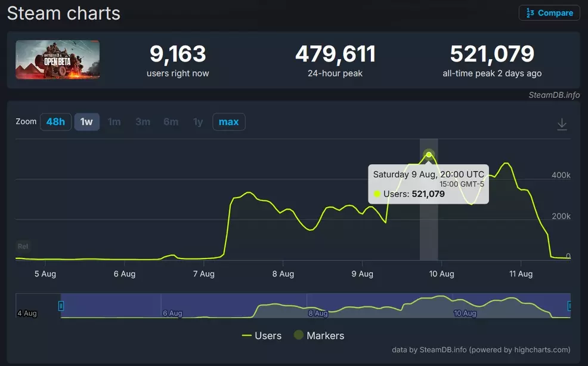Click the SteamDB.info credit text
The image size is (588, 366).
tap(554, 95)
